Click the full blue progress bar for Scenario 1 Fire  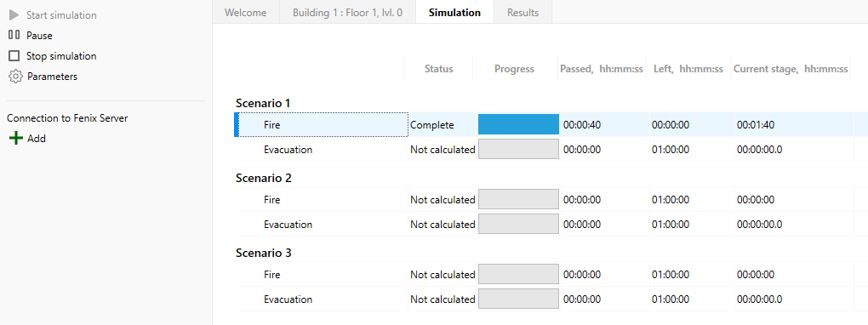pyautogui.click(x=519, y=124)
